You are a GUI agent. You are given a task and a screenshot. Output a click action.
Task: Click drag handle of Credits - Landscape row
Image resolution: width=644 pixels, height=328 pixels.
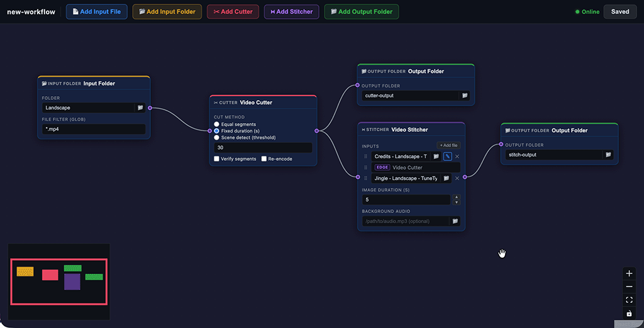pyautogui.click(x=365, y=156)
